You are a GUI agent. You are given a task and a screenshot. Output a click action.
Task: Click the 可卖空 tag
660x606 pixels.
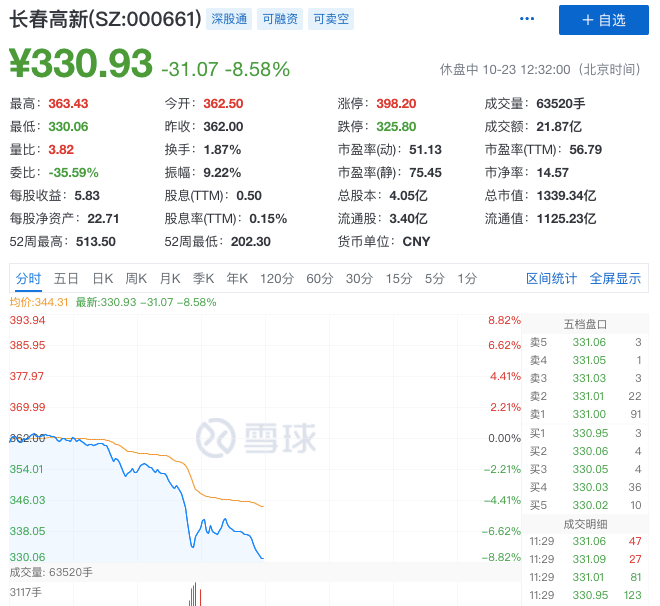click(331, 19)
